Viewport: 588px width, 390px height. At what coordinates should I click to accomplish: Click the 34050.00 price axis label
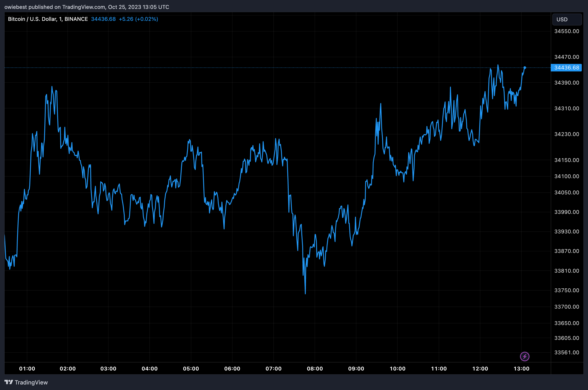pyautogui.click(x=567, y=193)
